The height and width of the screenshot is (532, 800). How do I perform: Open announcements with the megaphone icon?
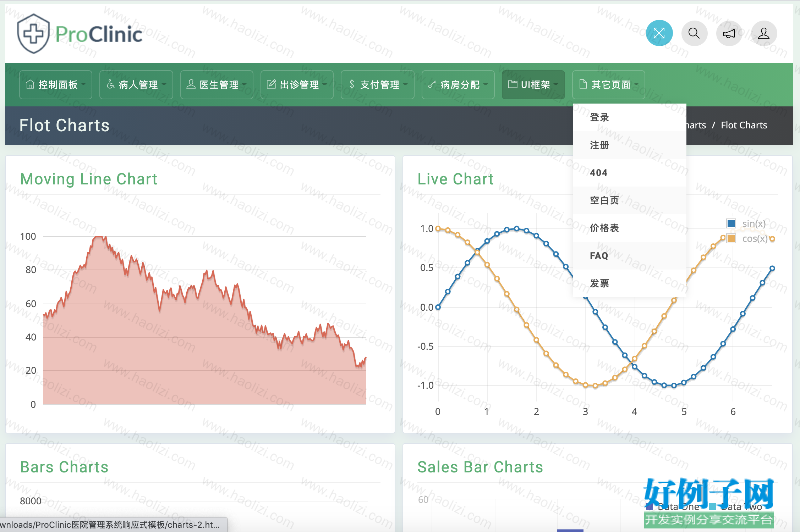[x=729, y=33]
